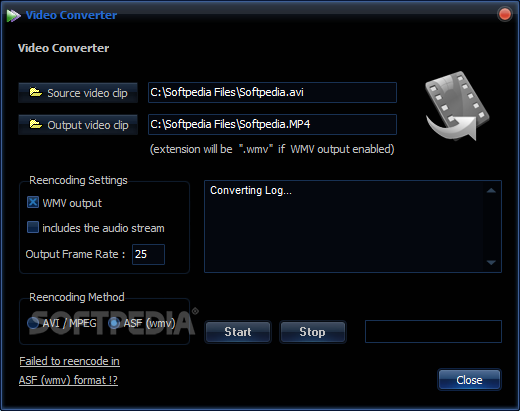The height and width of the screenshot is (411, 520).
Task: Open the Failed to reencode help link
Action: [69, 370]
